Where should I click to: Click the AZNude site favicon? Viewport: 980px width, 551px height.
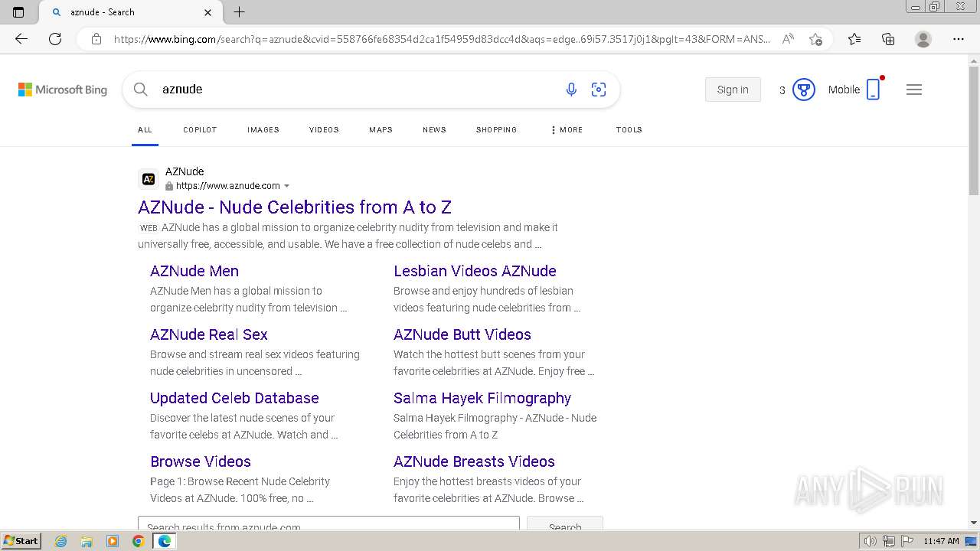tap(149, 179)
